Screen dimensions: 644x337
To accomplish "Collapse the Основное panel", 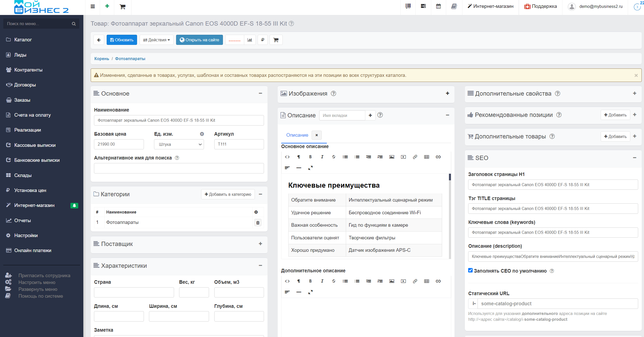I will coord(260,93).
